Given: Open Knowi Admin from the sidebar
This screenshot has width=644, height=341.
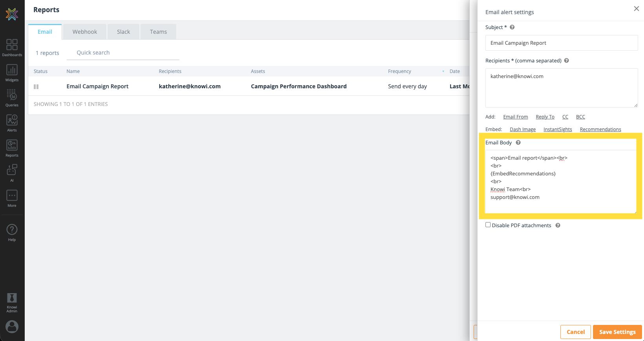Looking at the screenshot, I should tap(12, 303).
